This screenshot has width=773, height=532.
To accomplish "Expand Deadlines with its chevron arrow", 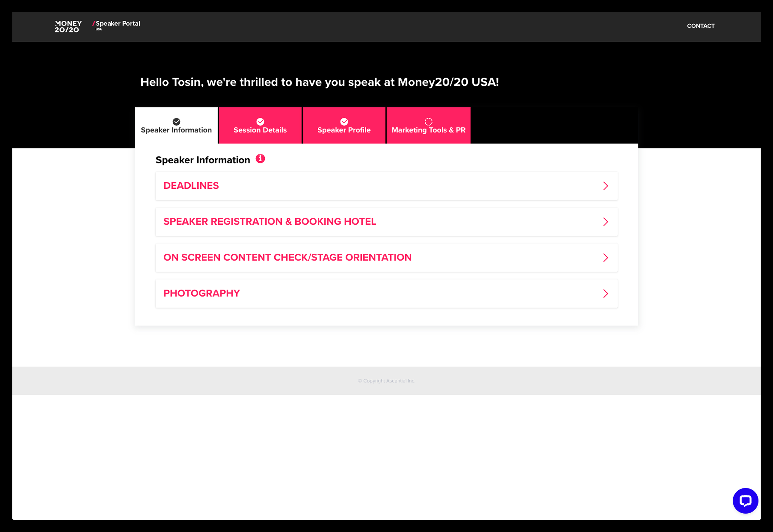I will coord(606,186).
